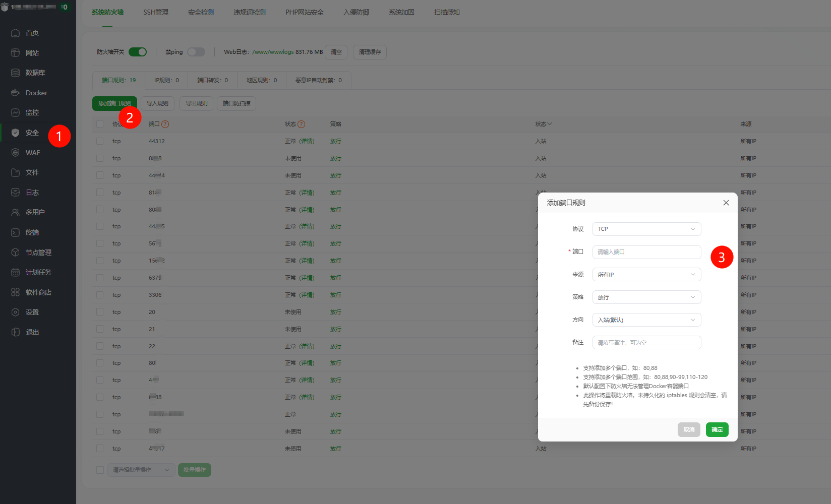
Task: Open the 系统加固 tab
Action: click(x=401, y=12)
